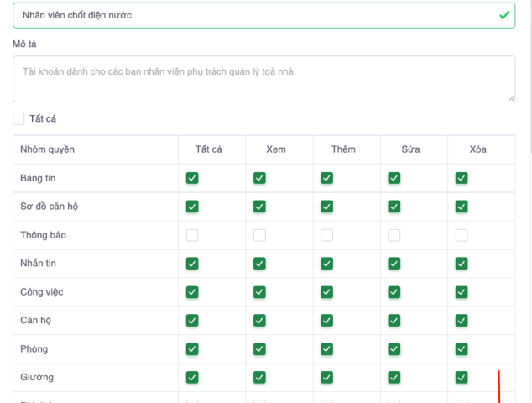This screenshot has width=532, height=403.
Task: Click the role name field 'Nhân viên chốt điện nước'
Action: (252, 15)
